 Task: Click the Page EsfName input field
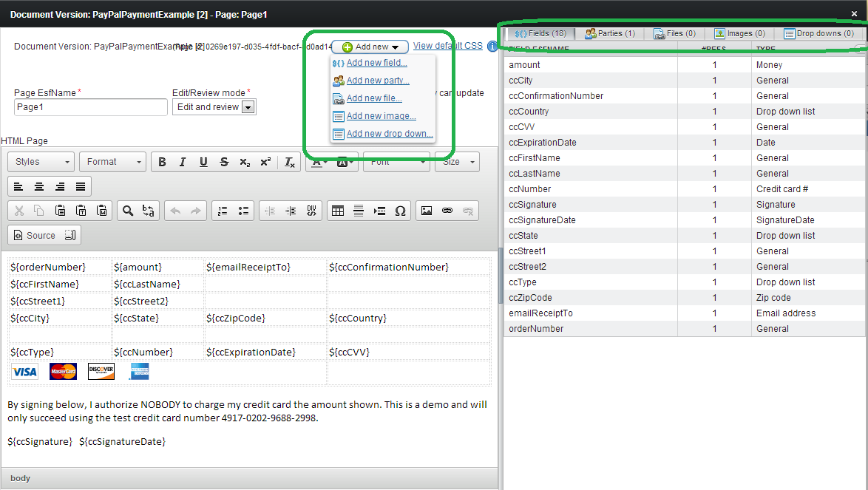(x=91, y=107)
